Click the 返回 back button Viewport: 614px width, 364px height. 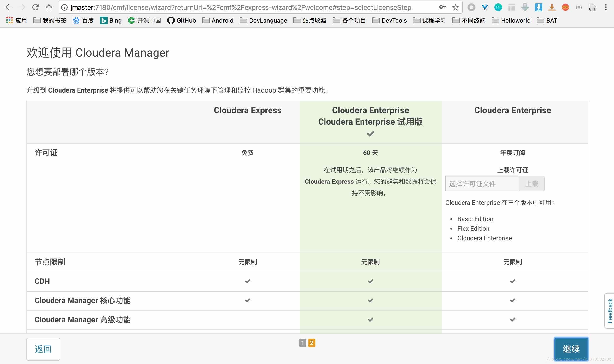pos(43,349)
